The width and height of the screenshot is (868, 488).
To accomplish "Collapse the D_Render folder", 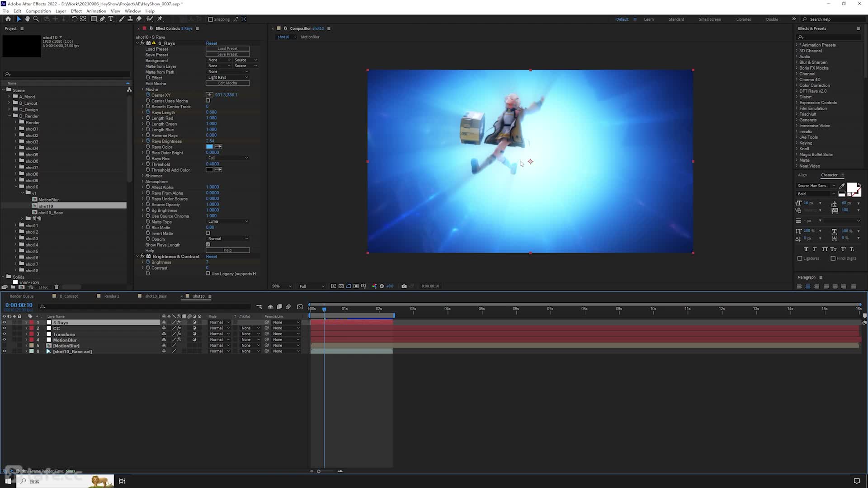I will click(9, 116).
